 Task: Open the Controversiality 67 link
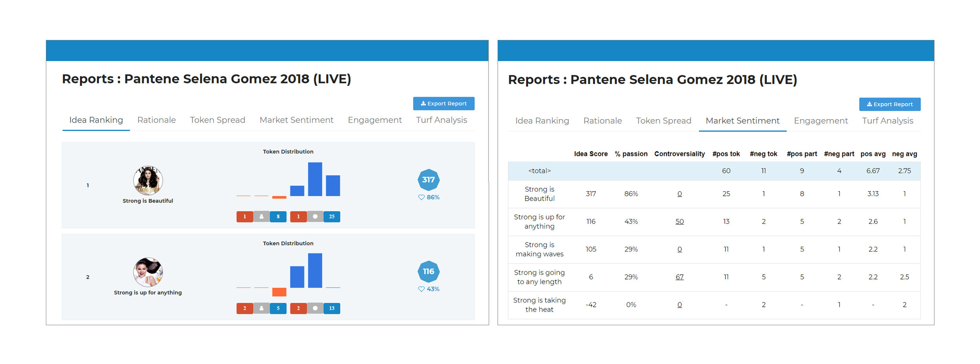[x=679, y=277]
